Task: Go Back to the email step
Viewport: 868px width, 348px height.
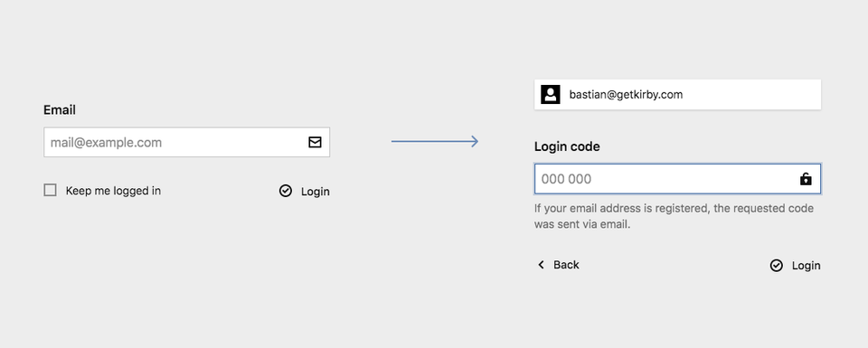Action: pyautogui.click(x=558, y=265)
